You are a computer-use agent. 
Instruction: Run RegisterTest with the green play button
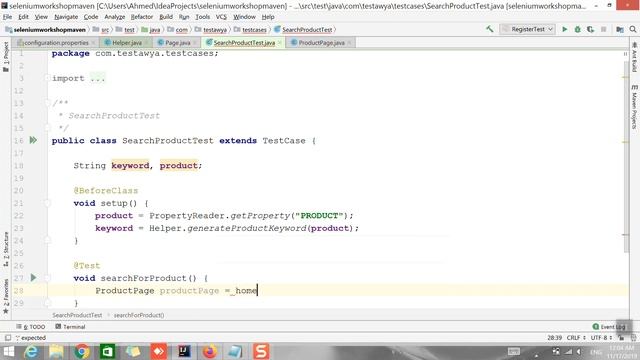coord(564,29)
